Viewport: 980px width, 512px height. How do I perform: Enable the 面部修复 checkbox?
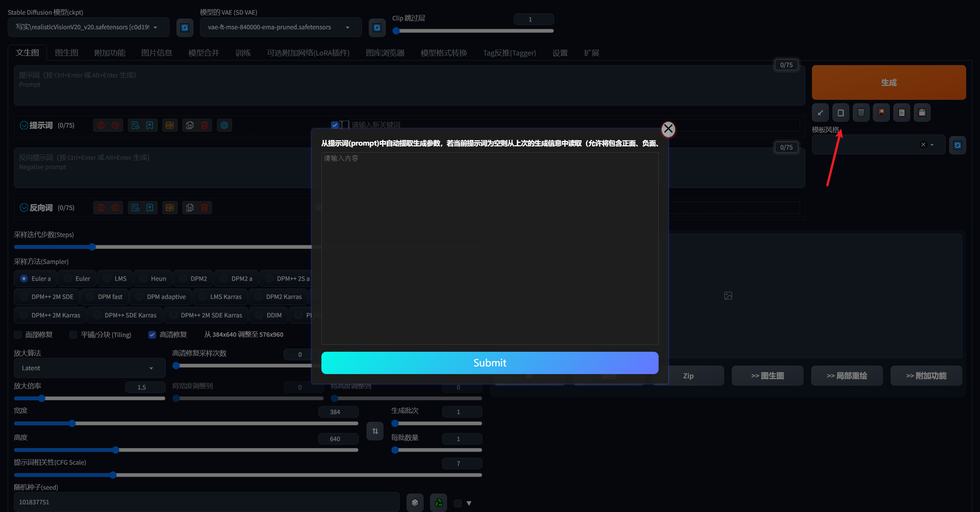point(18,334)
